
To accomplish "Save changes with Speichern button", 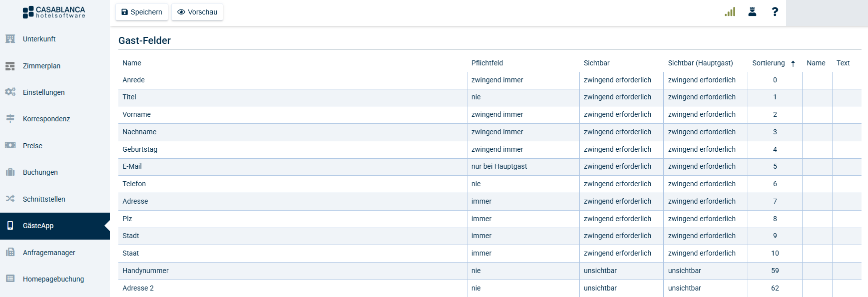I will click(142, 12).
